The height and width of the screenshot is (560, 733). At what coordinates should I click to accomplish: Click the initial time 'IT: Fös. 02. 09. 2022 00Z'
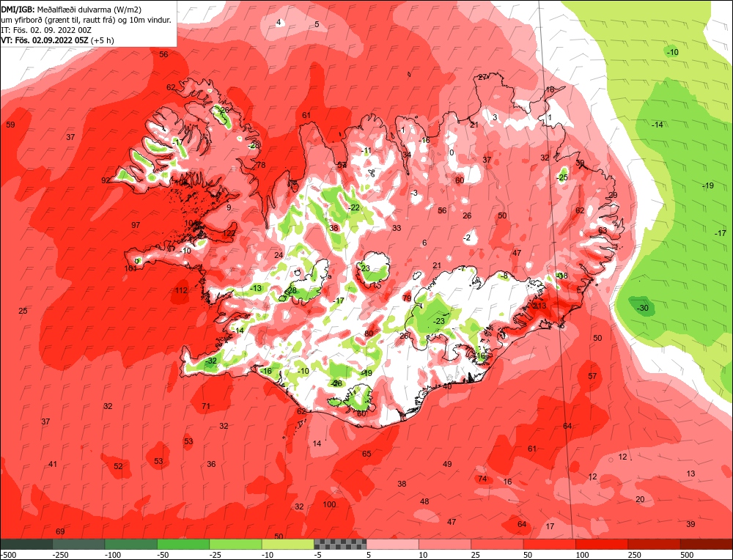(x=46, y=30)
